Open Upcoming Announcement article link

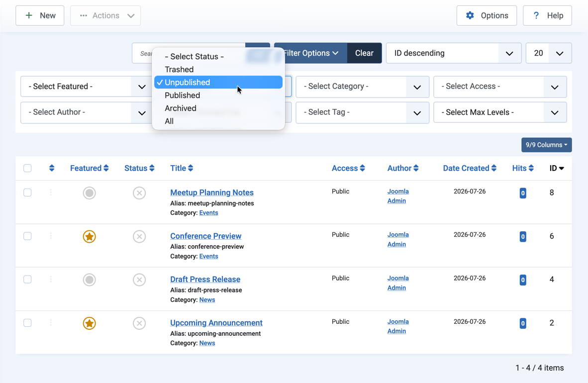coord(216,323)
